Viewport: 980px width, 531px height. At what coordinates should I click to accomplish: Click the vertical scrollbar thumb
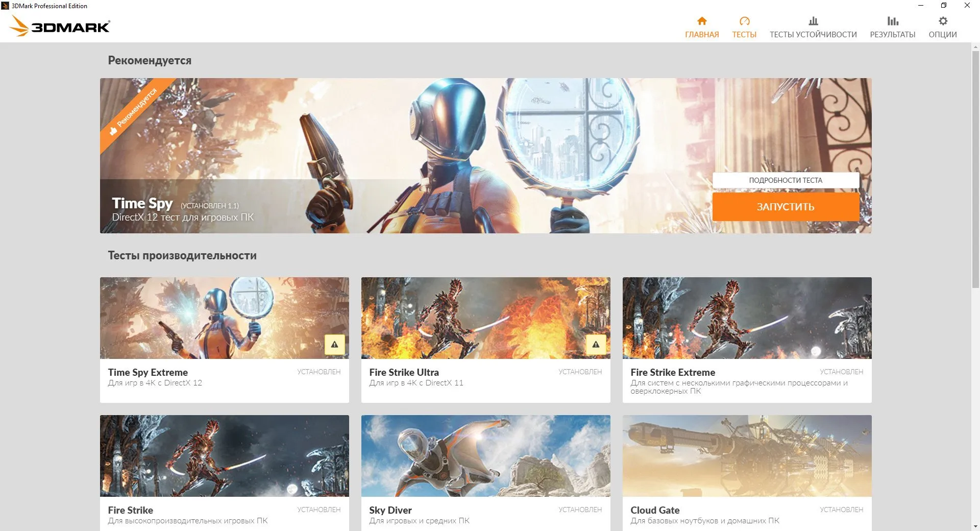(x=975, y=170)
